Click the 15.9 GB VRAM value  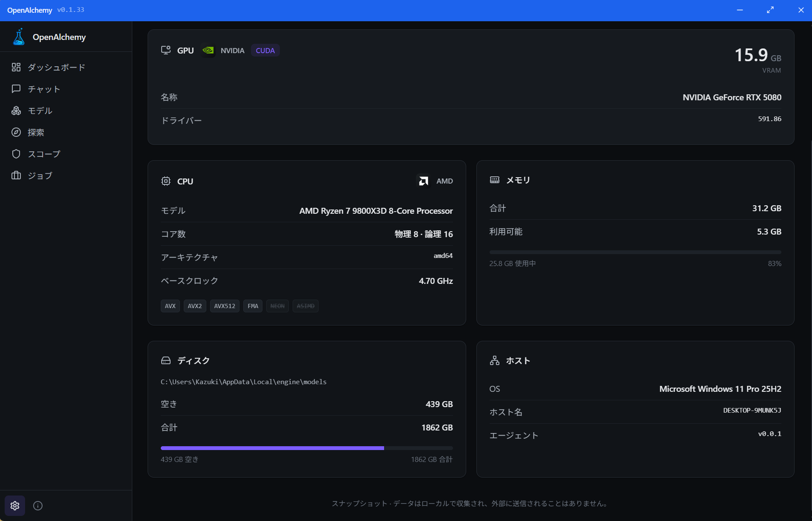758,55
